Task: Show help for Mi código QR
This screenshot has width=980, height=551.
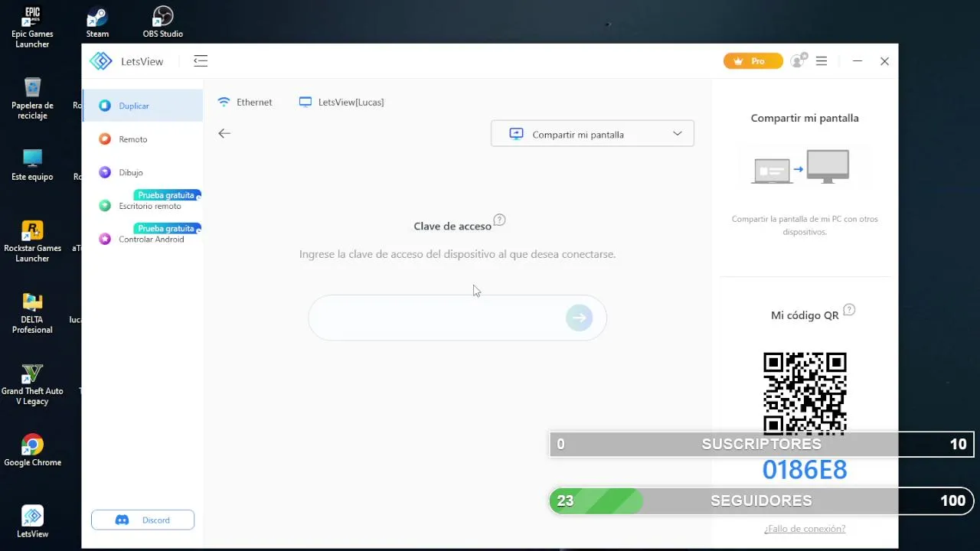Action: (x=849, y=310)
